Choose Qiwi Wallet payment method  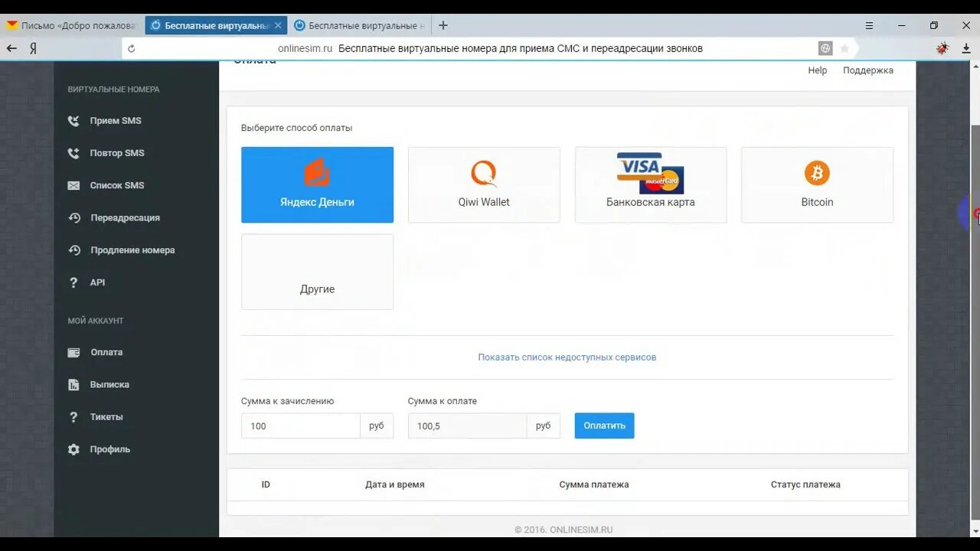pyautogui.click(x=484, y=185)
